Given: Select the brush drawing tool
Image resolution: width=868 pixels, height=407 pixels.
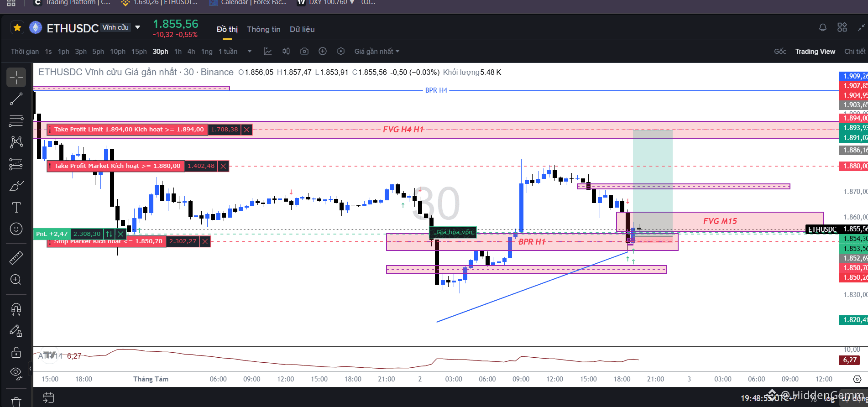Looking at the screenshot, I should pos(16,186).
